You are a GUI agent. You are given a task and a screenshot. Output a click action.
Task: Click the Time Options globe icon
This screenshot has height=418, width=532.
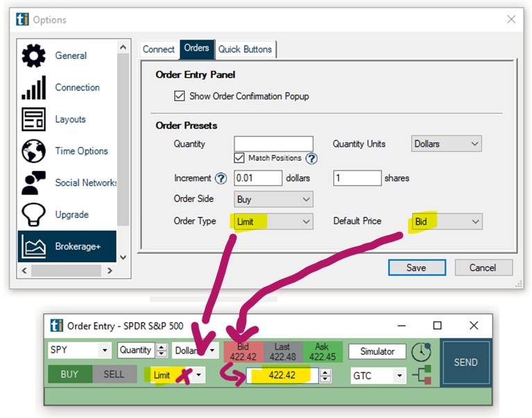(34, 151)
